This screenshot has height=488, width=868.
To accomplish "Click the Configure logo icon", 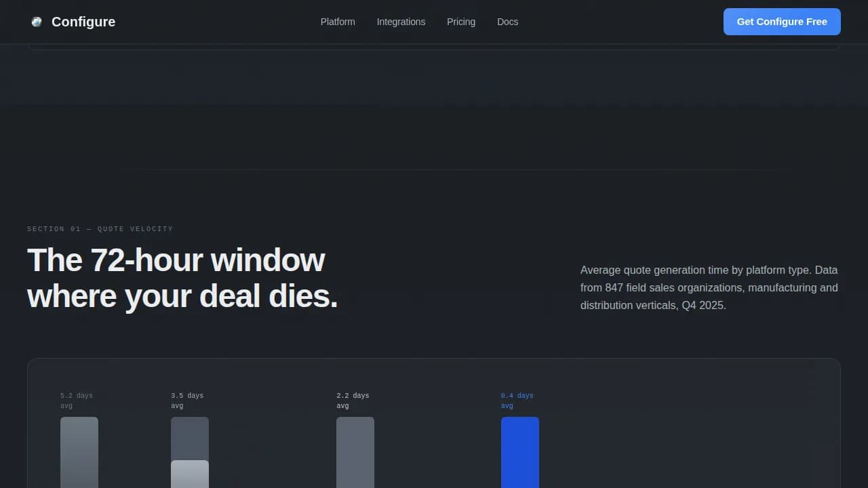I will point(37,22).
